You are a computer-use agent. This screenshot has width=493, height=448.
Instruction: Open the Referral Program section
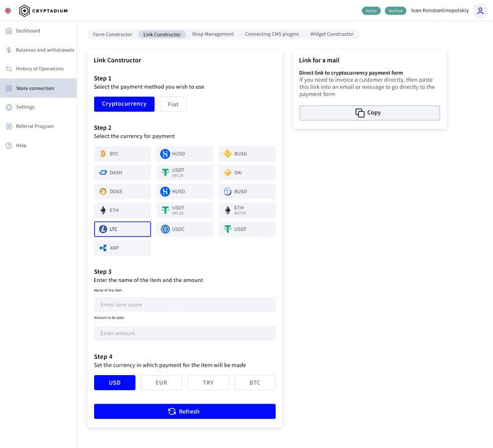(x=35, y=126)
